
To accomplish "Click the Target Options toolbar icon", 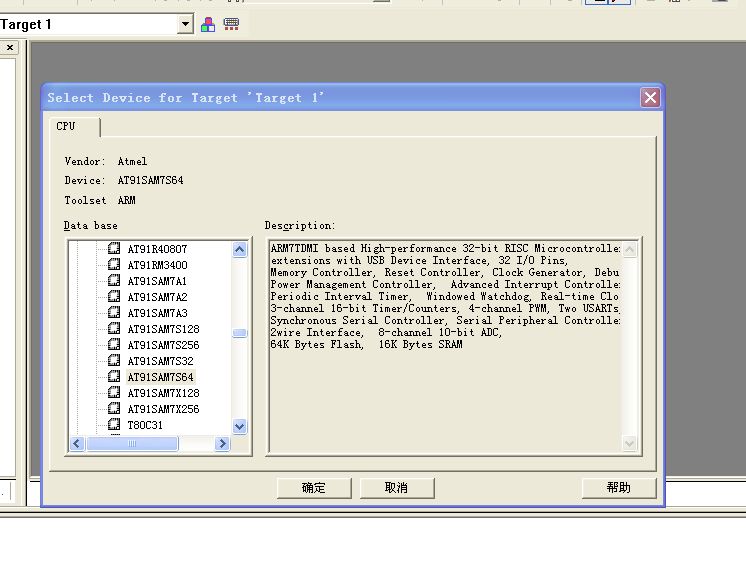I will click(231, 24).
